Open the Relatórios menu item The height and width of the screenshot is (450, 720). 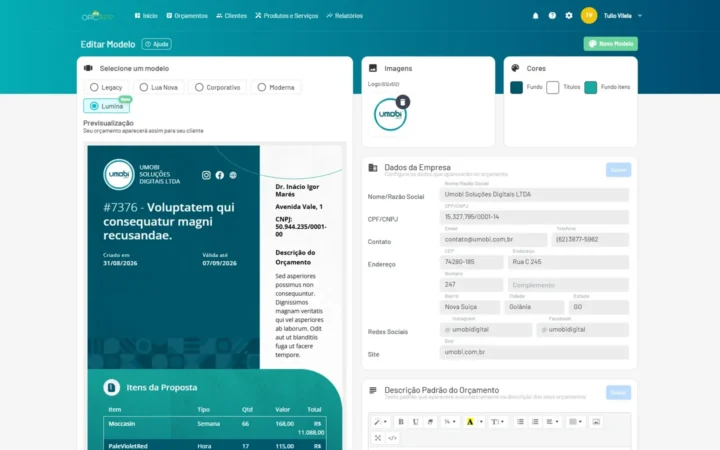(x=344, y=16)
